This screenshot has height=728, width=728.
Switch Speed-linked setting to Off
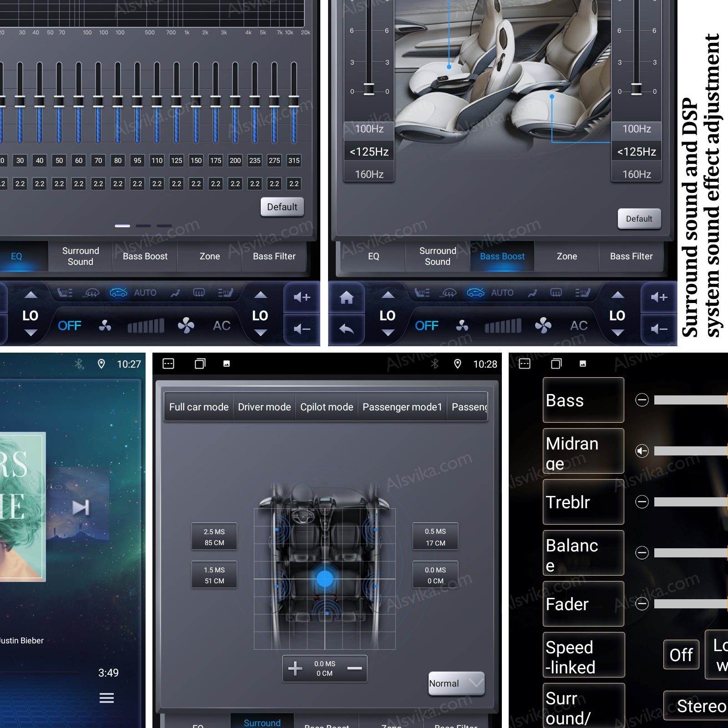tap(681, 655)
